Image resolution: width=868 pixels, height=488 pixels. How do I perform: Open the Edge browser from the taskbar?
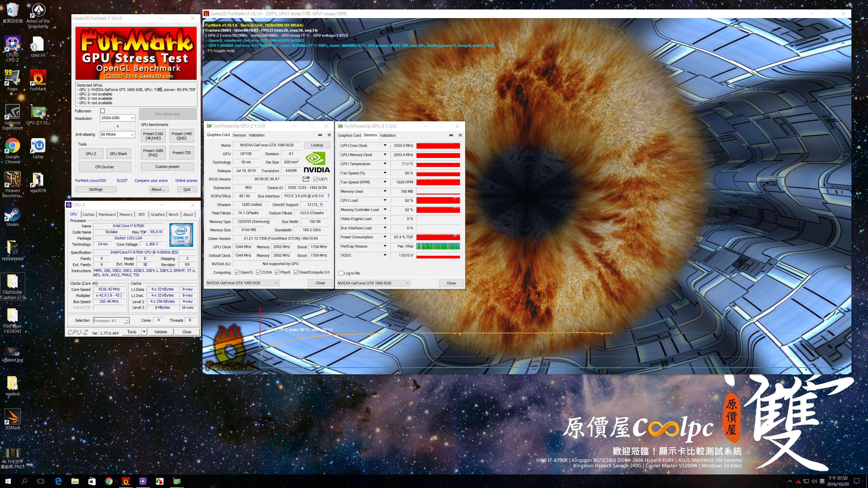58,481
